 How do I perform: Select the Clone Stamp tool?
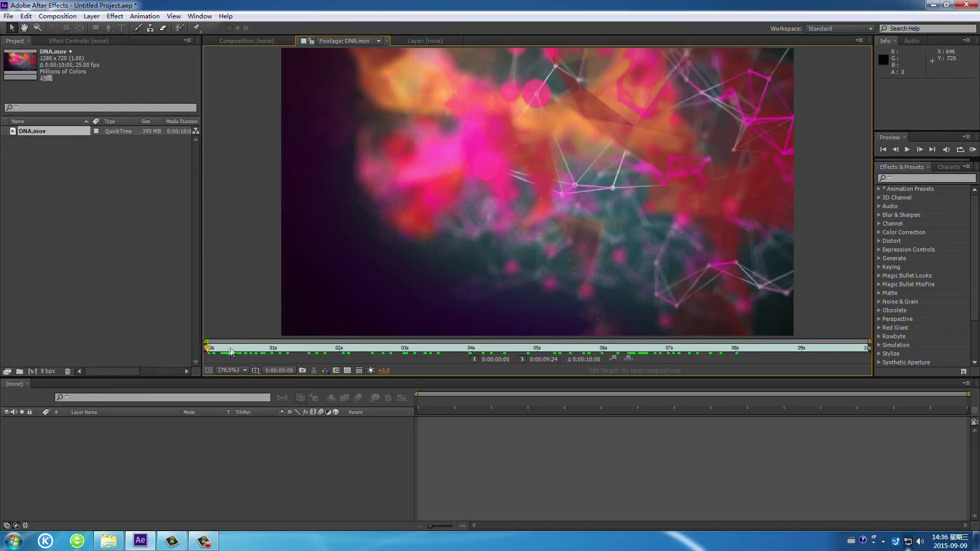click(x=150, y=28)
